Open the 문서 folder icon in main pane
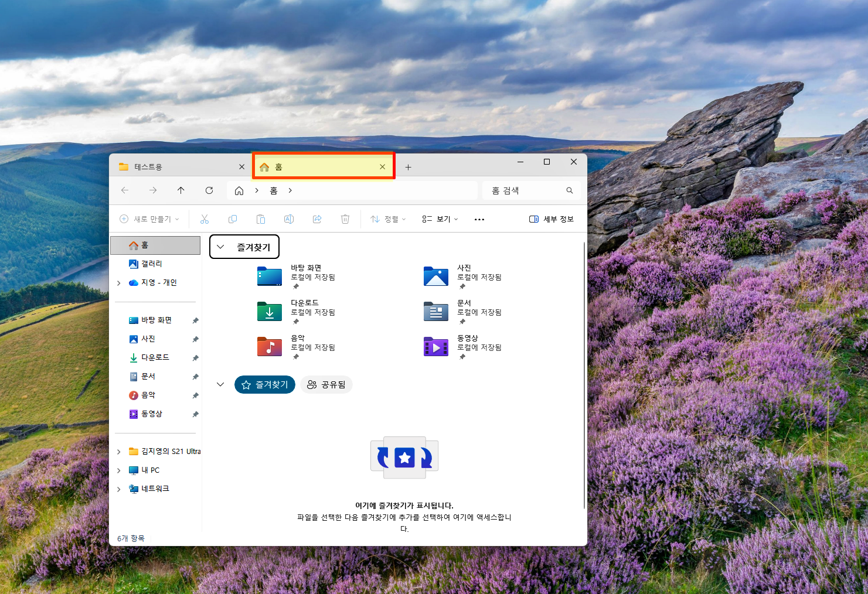 click(x=436, y=311)
